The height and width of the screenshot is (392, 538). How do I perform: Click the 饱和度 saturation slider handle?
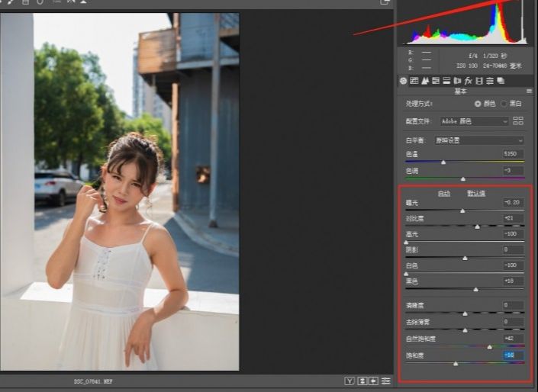pos(456,363)
